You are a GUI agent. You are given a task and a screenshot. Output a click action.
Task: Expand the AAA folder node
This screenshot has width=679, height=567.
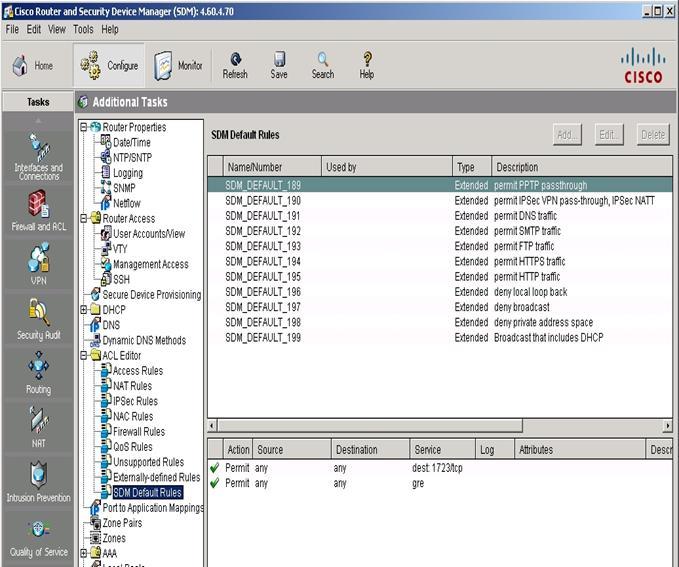(84, 553)
